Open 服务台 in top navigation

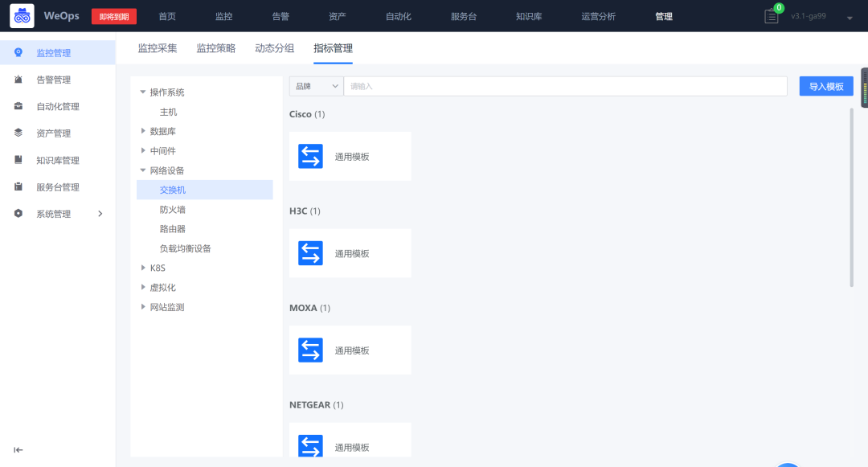point(464,17)
